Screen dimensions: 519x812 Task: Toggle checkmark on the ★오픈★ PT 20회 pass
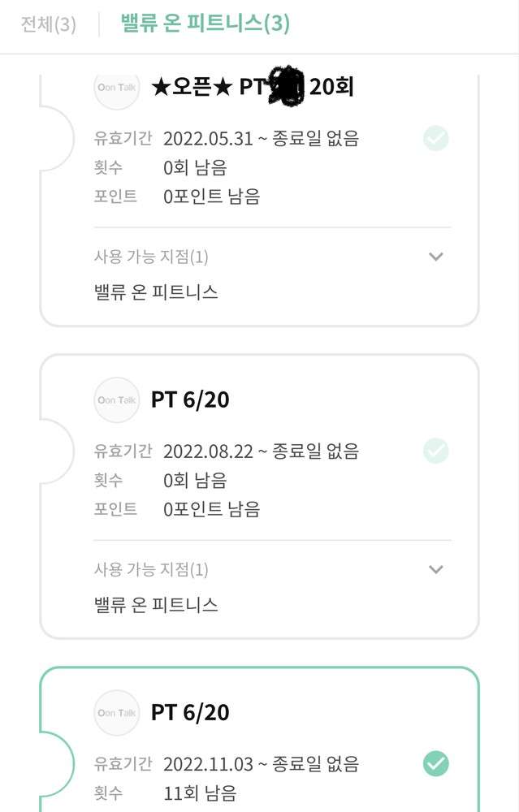click(x=436, y=138)
